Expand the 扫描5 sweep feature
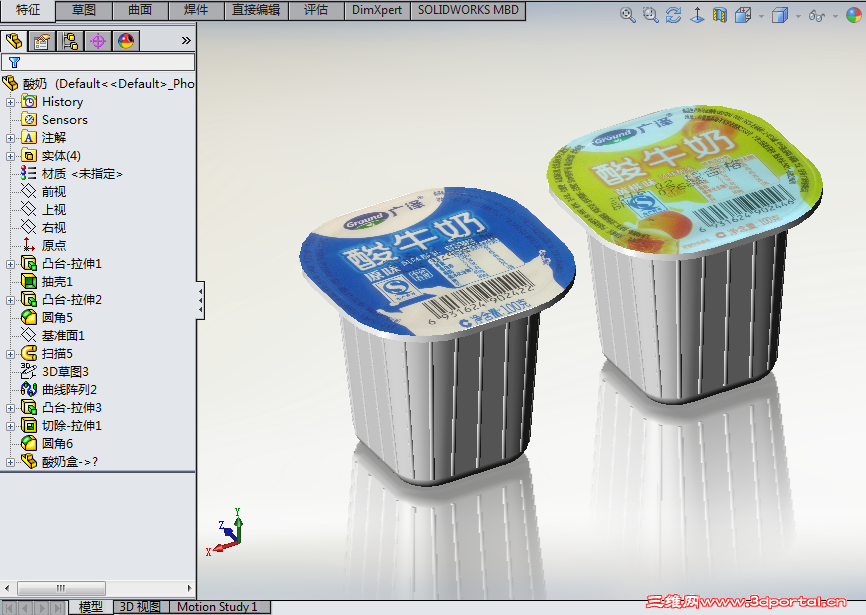The image size is (866, 615). pyautogui.click(x=10, y=354)
